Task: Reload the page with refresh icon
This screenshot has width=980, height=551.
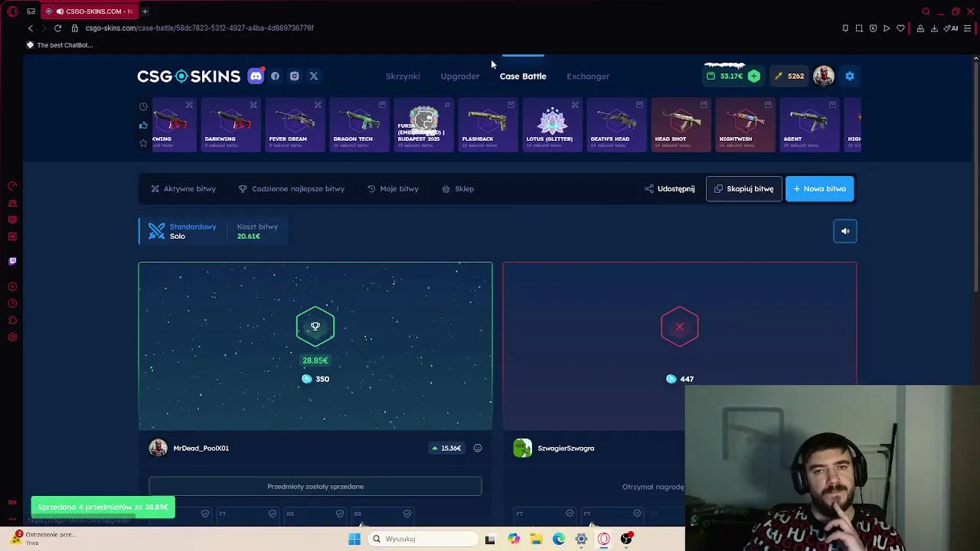Action: pos(57,28)
